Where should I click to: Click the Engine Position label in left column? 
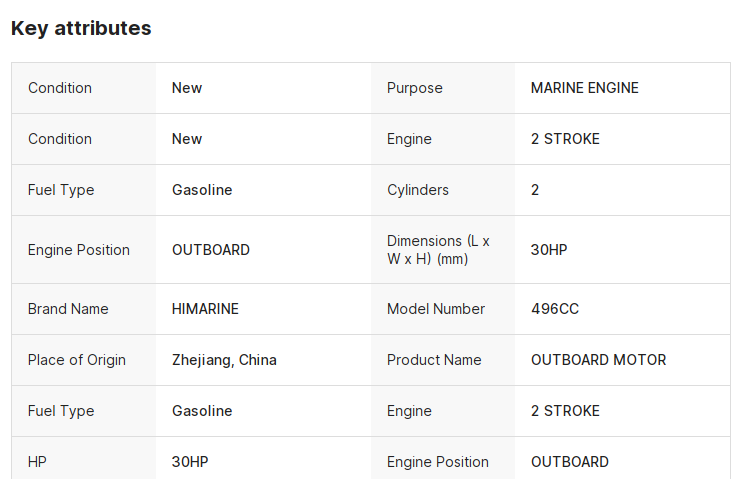79,250
